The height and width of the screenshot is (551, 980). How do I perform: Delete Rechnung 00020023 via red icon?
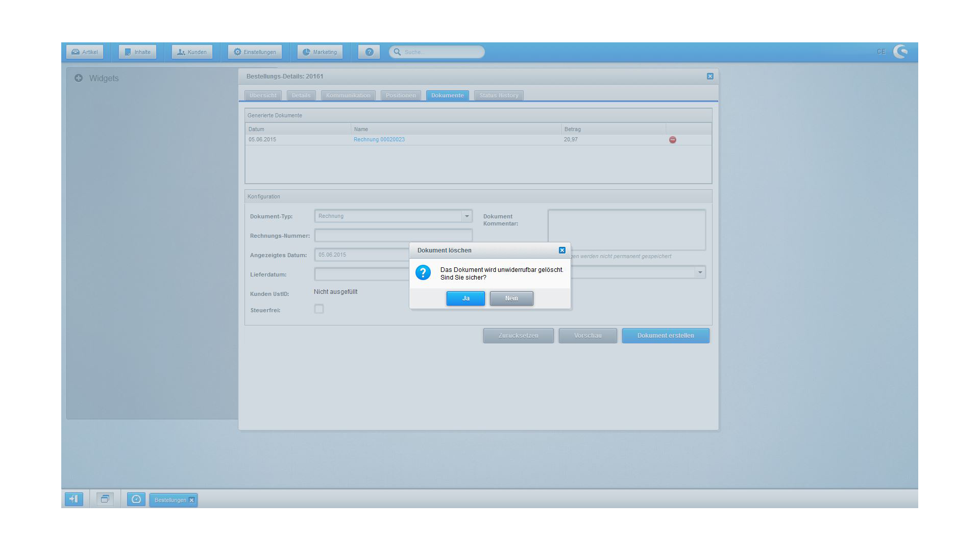pos(673,140)
